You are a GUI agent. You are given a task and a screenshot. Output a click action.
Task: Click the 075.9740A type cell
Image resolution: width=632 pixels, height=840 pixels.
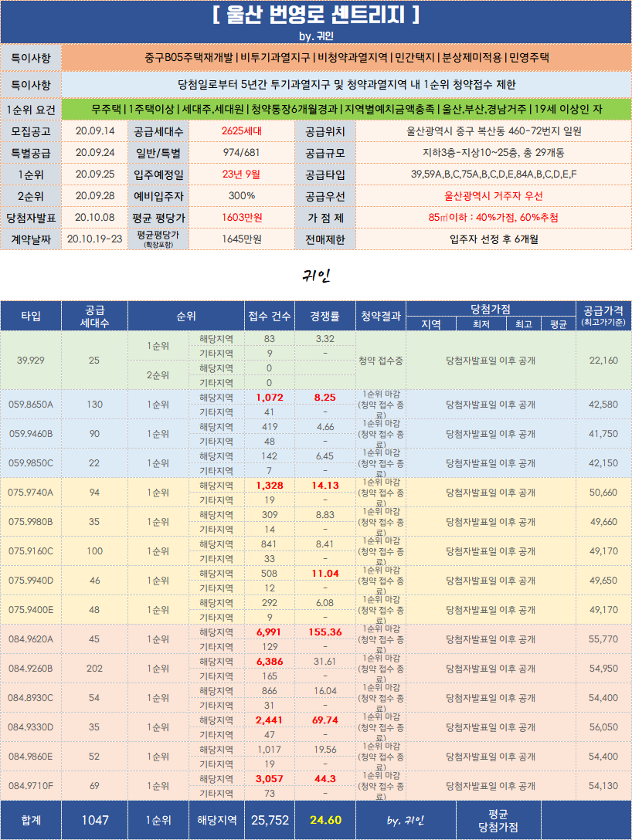31,493
